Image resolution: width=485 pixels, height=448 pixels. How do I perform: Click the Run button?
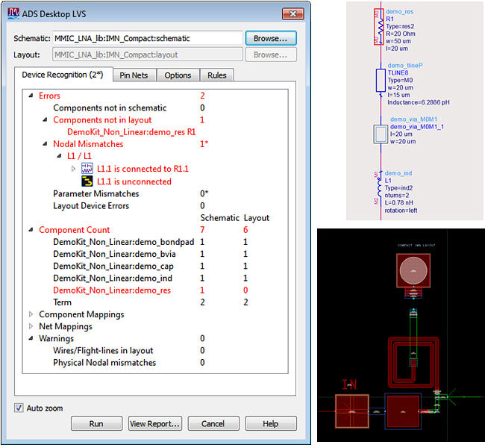[96, 423]
